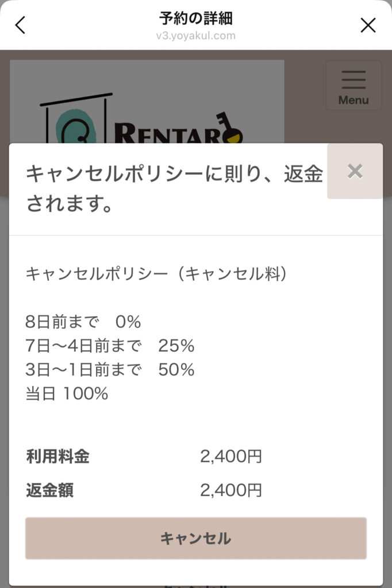392x588 pixels.
Task: Tap the 利用料金 label
Action: tap(57, 457)
